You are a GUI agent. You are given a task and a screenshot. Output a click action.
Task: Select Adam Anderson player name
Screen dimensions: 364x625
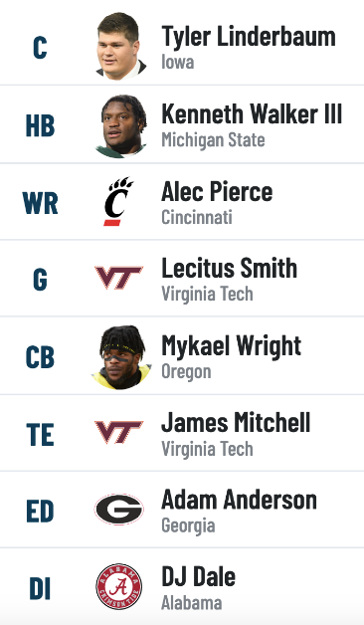(x=239, y=500)
